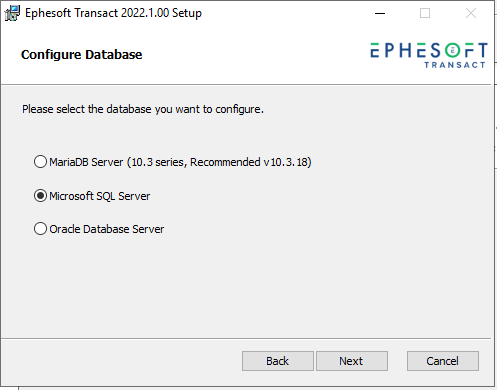
Task: Click the 'Ephesoft Transact 2022.1.00 Setup' title text
Action: [113, 13]
